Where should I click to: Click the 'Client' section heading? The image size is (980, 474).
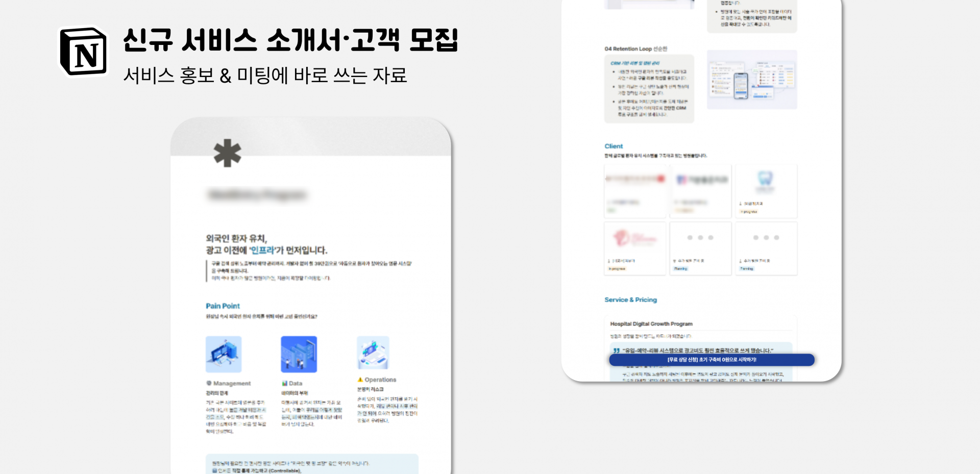[x=614, y=146]
